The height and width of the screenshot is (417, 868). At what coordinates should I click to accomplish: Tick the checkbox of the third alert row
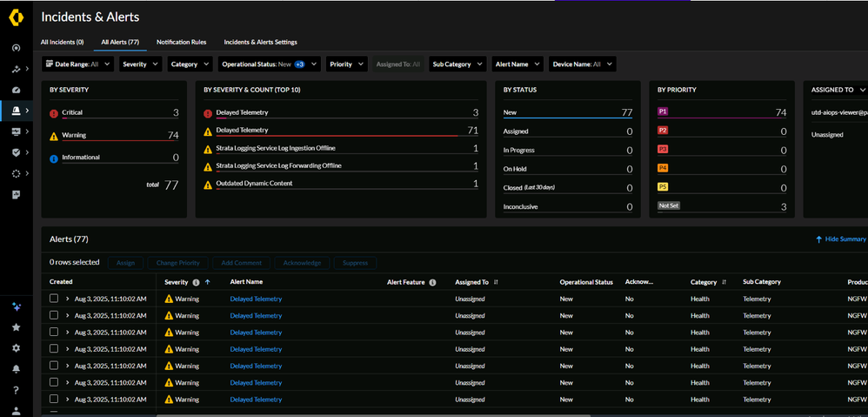point(54,332)
